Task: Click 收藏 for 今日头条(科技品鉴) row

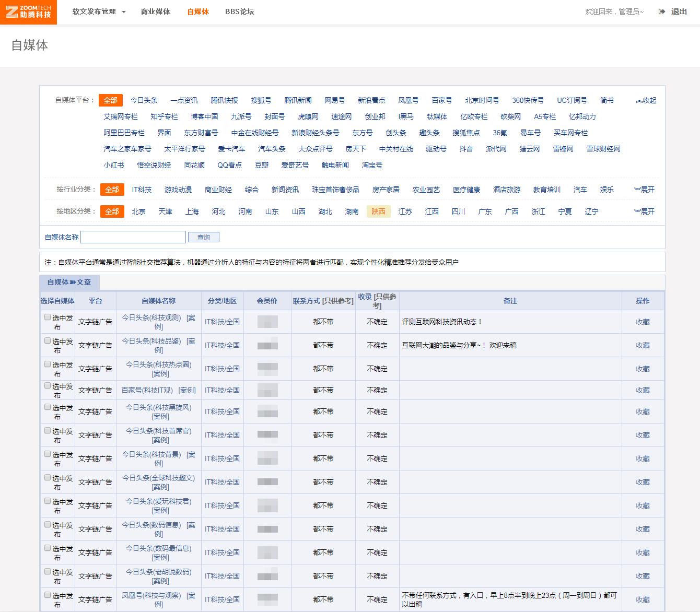Action: (643, 345)
